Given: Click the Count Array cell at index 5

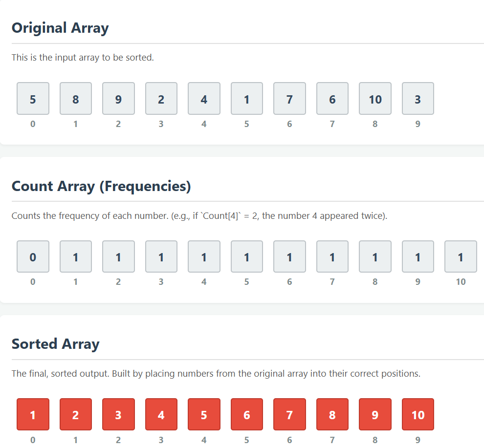Looking at the screenshot, I should (246, 256).
